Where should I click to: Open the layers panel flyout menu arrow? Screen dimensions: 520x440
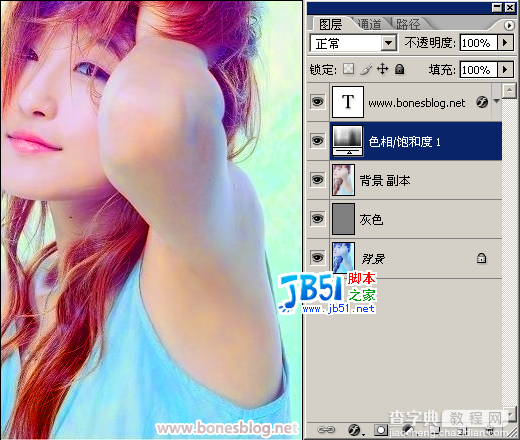coord(509,25)
